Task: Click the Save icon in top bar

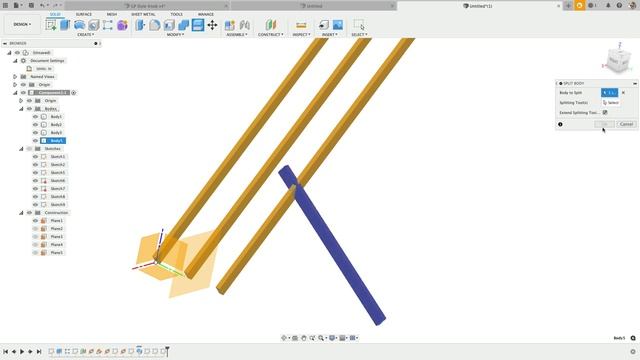Action: 31,5
